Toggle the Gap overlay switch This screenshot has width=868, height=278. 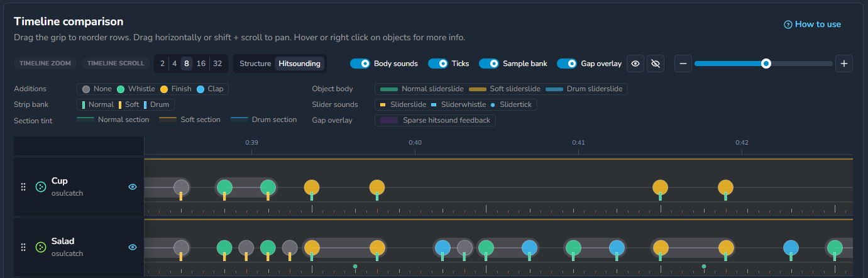pyautogui.click(x=567, y=64)
